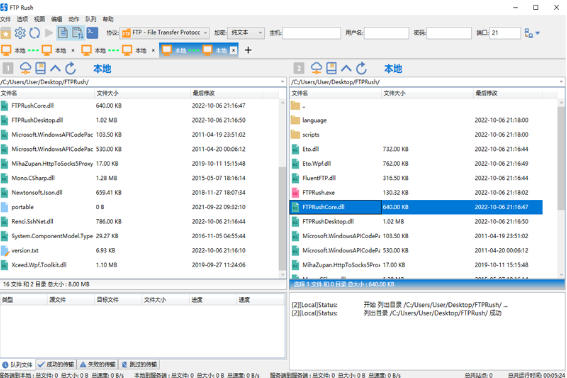Refresh the left pane listing
Image resolution: width=567 pixels, height=378 pixels.
pyautogui.click(x=71, y=68)
